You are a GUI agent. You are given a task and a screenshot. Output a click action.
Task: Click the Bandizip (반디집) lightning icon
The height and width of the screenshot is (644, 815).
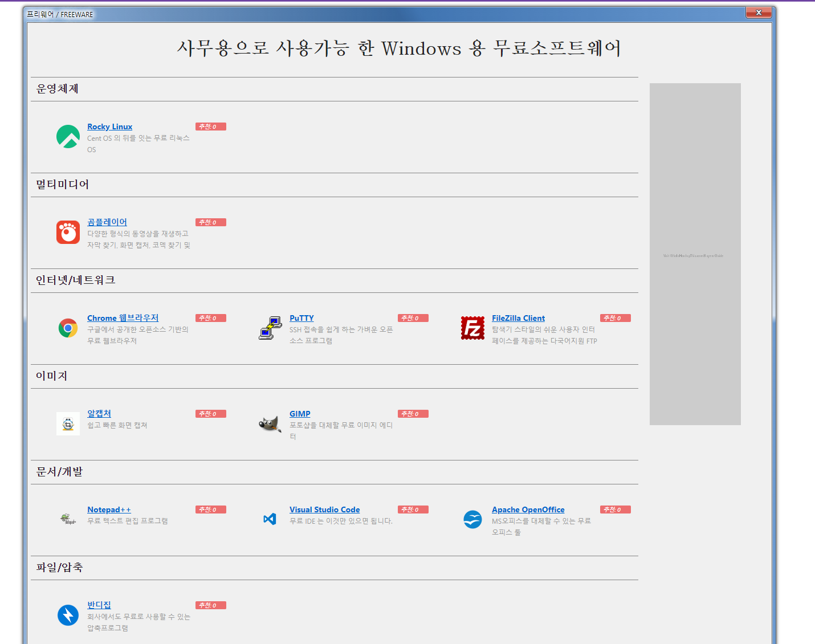pos(68,615)
